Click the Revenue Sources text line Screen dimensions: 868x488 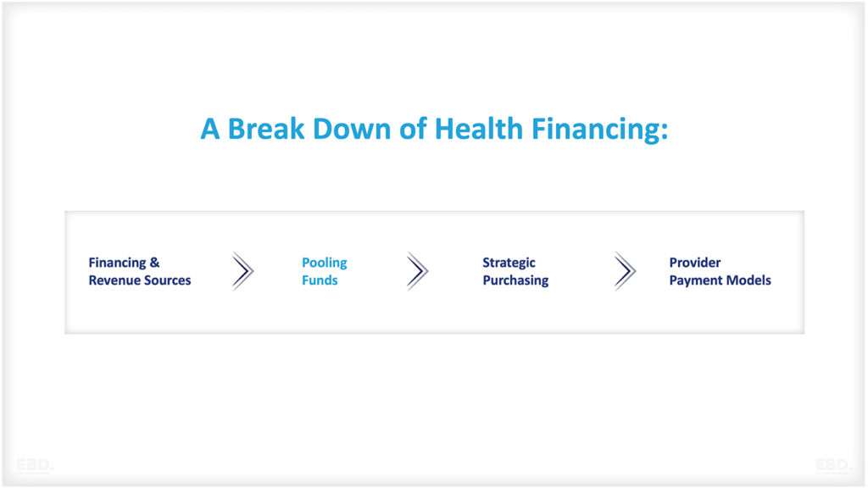(140, 280)
